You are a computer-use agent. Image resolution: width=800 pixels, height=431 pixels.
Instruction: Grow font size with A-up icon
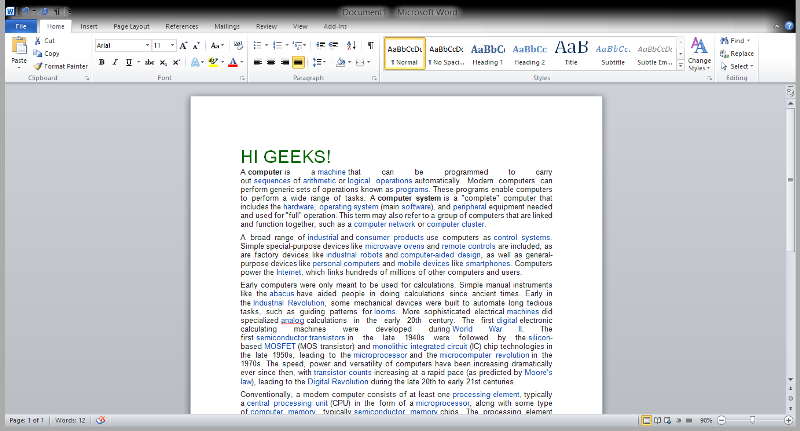tap(184, 46)
